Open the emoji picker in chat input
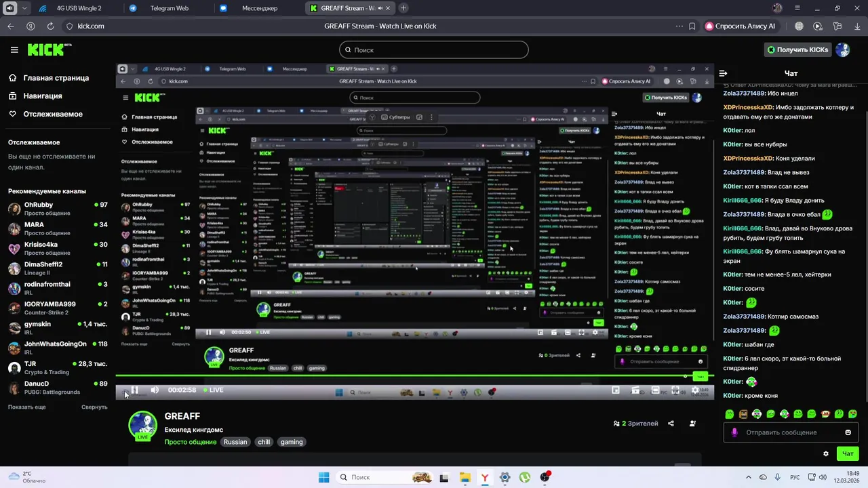 click(848, 432)
